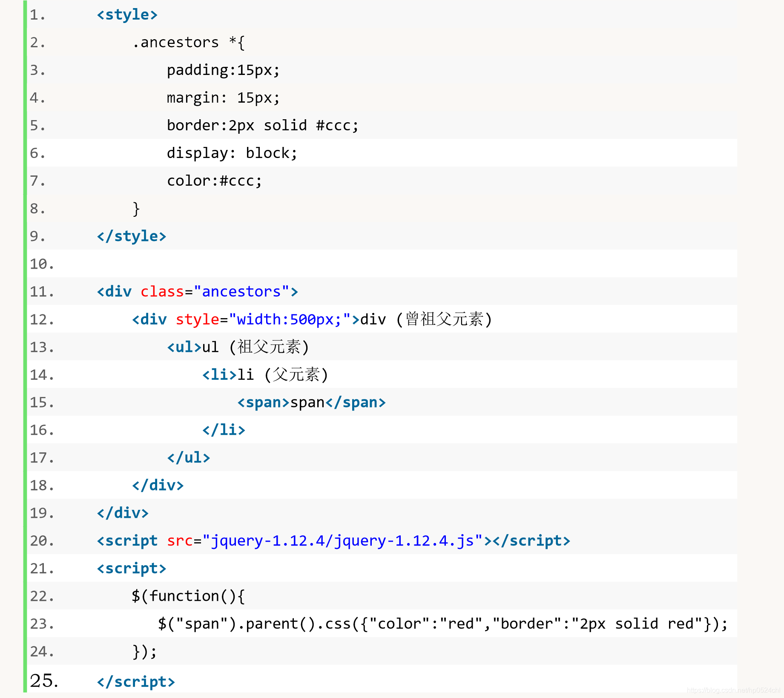
Task: Click the closing </div> tag on line 18
Action: coord(158,485)
